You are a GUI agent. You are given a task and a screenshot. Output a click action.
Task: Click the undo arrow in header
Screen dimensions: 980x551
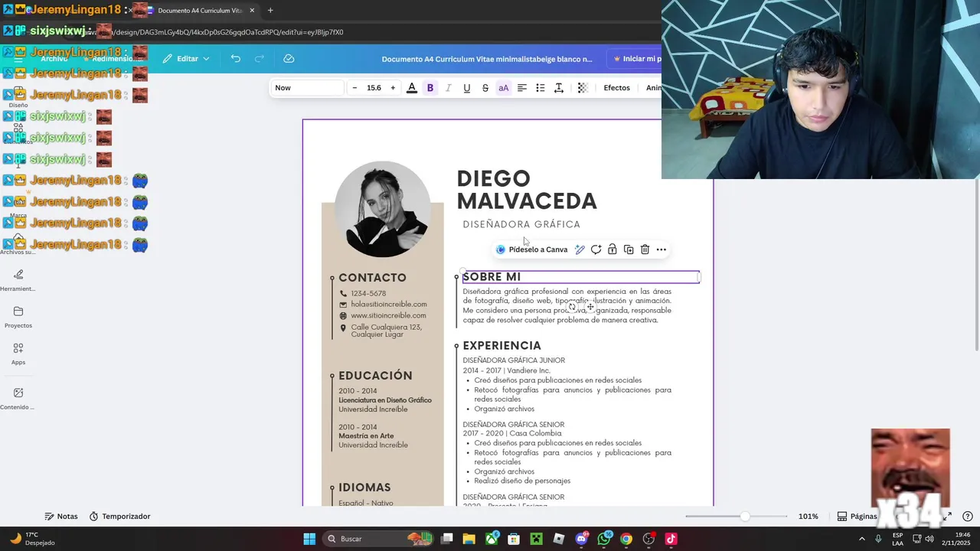point(236,59)
